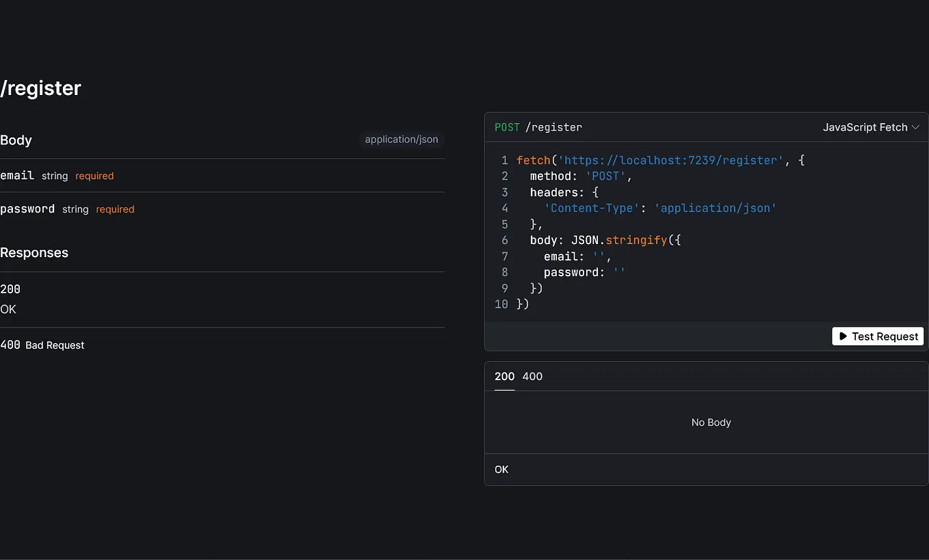Expand the 400 Bad Request response
Screen dimensions: 929x560
tap(42, 345)
